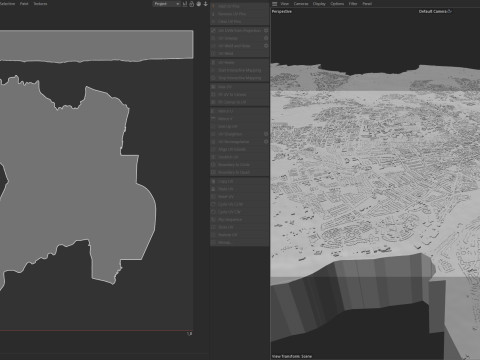Viewport: 480px width, 360px height.
Task: Run the Cycle UV CW command
Action: tap(240, 212)
